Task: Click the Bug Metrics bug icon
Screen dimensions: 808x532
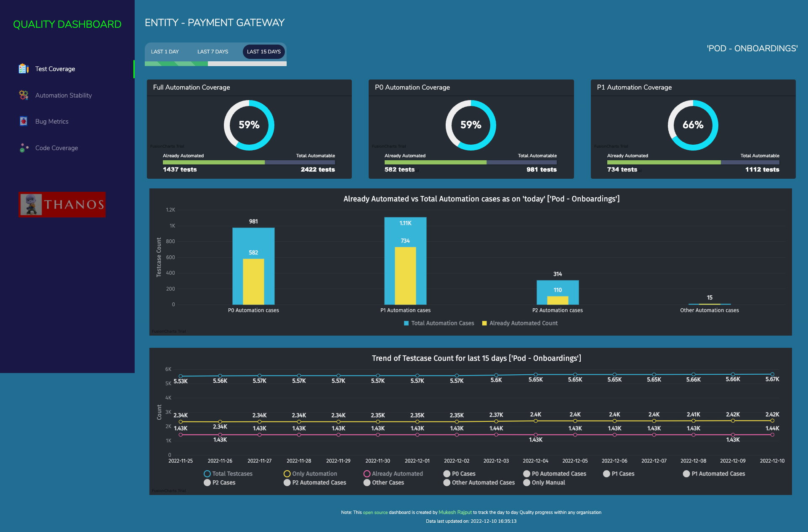Action: pos(24,121)
